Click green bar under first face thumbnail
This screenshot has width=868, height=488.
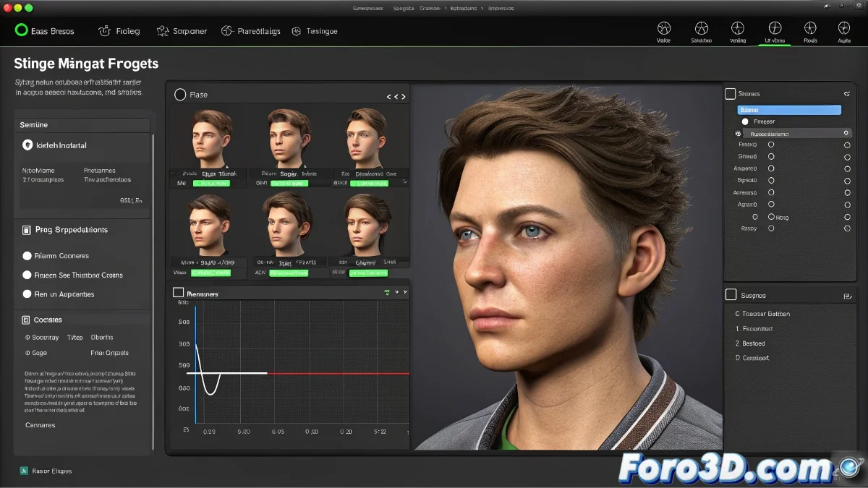tap(210, 184)
